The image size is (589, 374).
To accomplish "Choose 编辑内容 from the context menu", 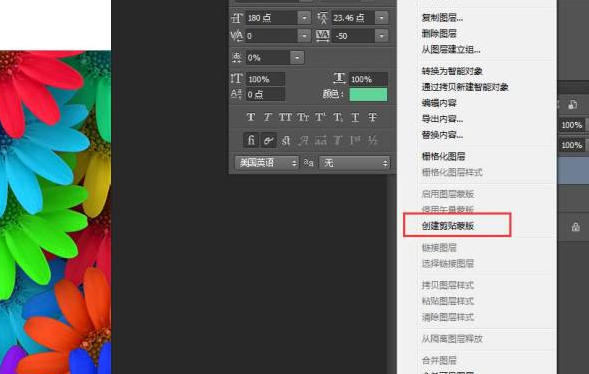I will coord(439,103).
